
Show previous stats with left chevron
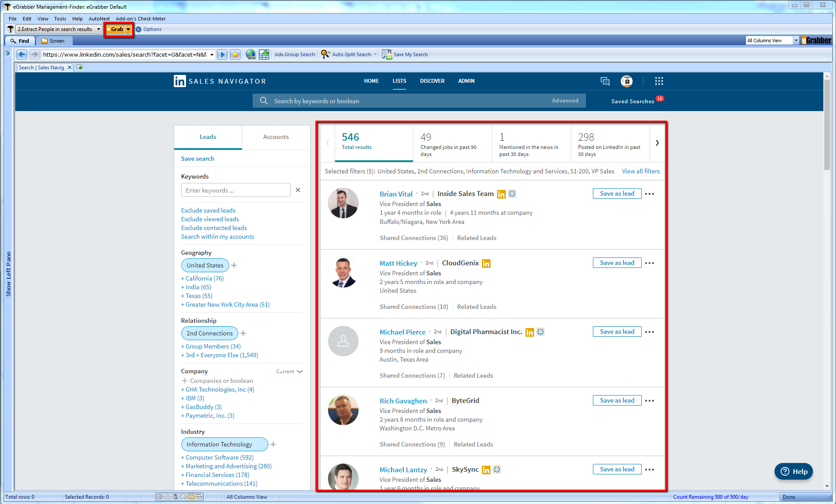pos(328,143)
